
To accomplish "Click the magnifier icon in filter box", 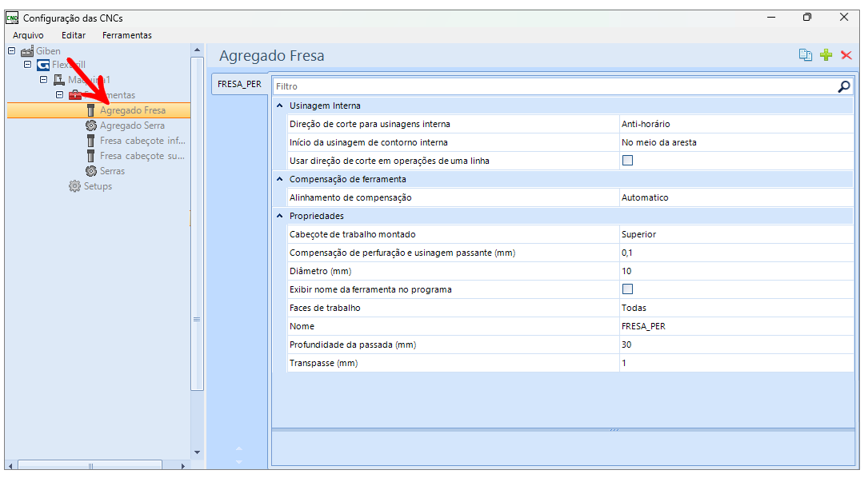I will 844,86.
